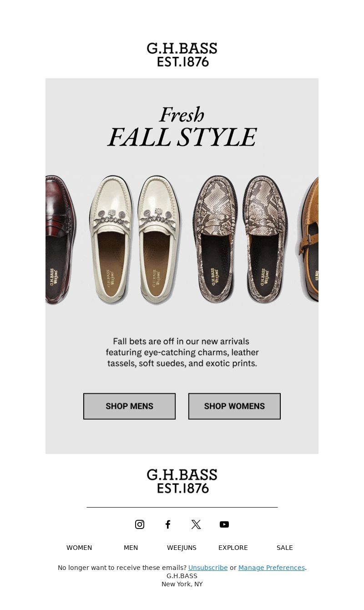Open the Instagram social icon
Image resolution: width=364 pixels, height=610 pixels.
[140, 524]
